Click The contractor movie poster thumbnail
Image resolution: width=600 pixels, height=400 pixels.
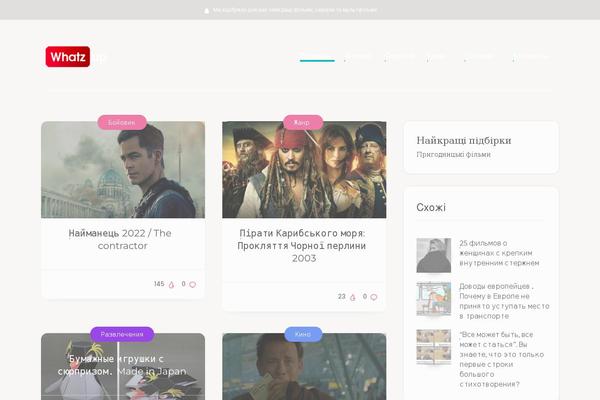[x=123, y=170]
